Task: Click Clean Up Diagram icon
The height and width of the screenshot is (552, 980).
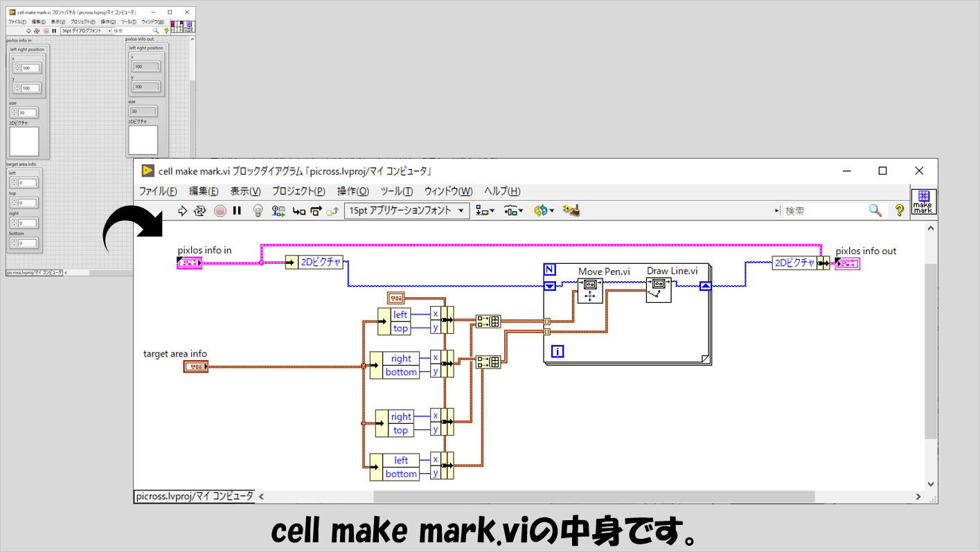Action: tap(571, 211)
